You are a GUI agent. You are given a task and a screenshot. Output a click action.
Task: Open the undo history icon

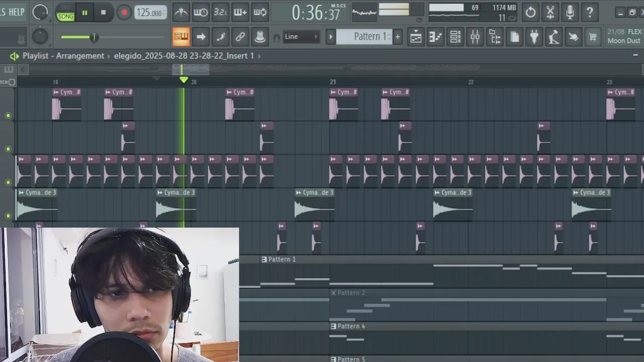[530, 12]
